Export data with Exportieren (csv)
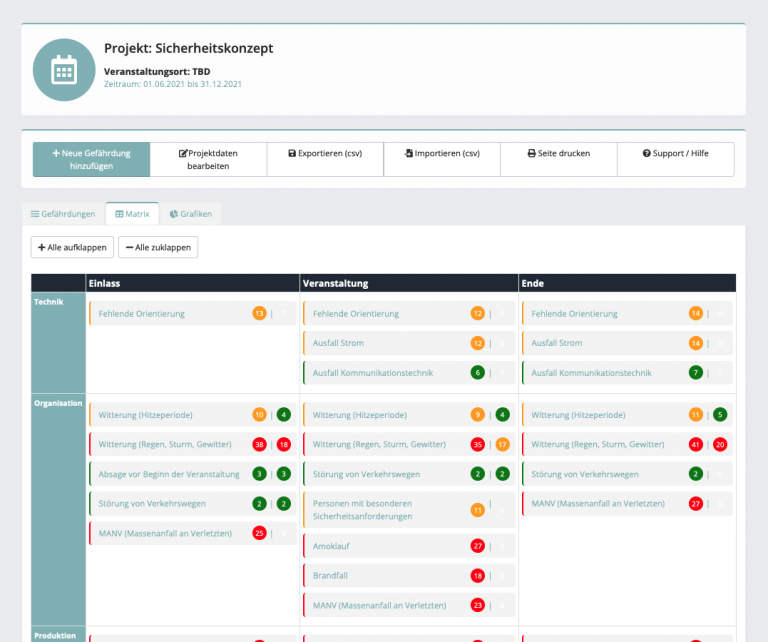This screenshot has height=642, width=768. pos(325,154)
